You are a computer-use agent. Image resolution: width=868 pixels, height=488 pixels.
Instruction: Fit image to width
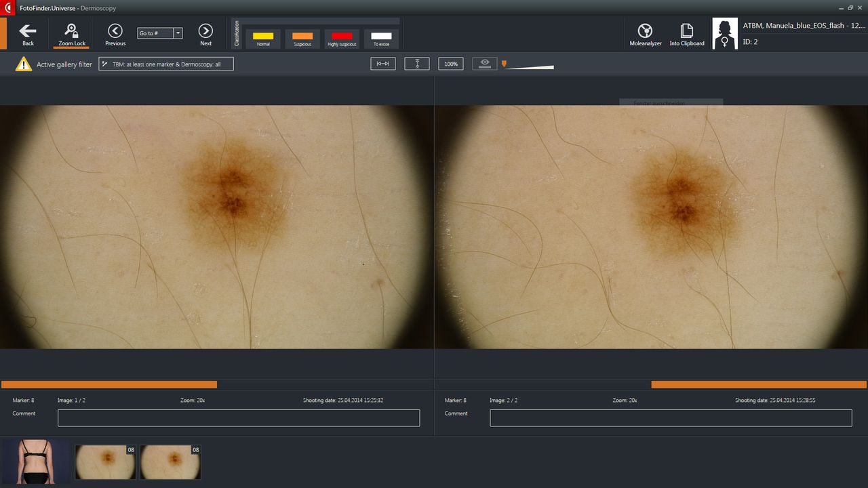(x=382, y=64)
